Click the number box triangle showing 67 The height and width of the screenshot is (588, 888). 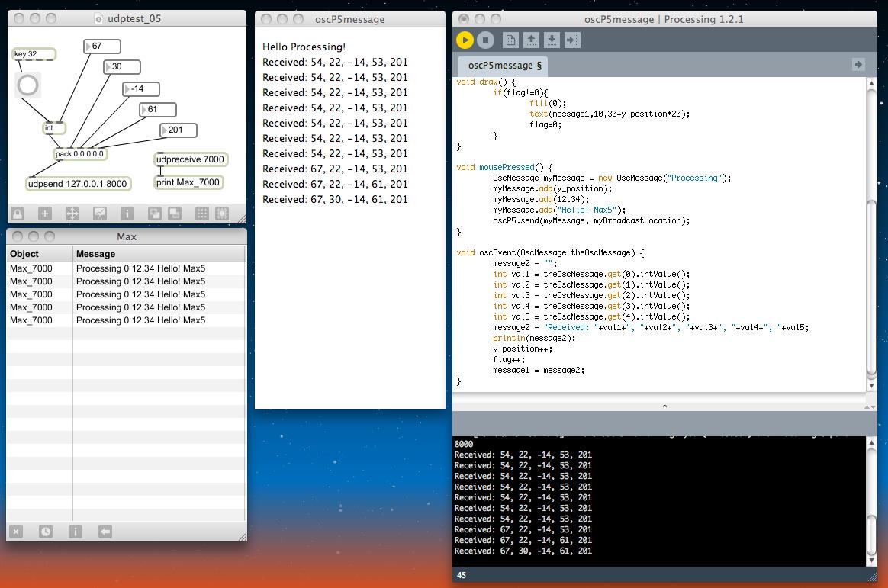[88, 47]
